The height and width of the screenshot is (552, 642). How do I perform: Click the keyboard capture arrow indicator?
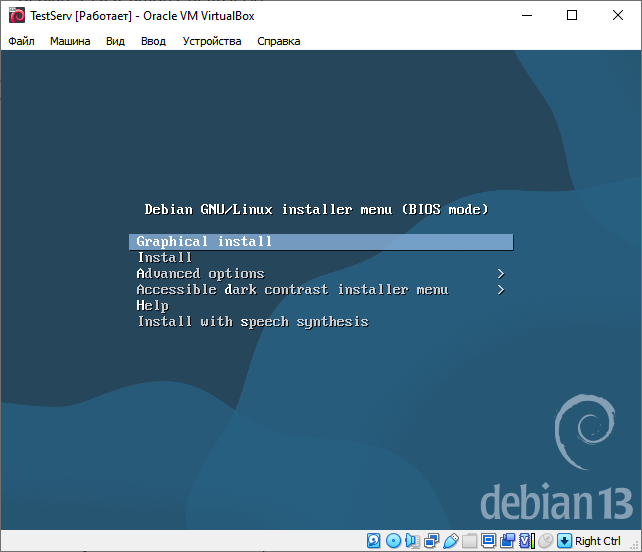[564, 541]
